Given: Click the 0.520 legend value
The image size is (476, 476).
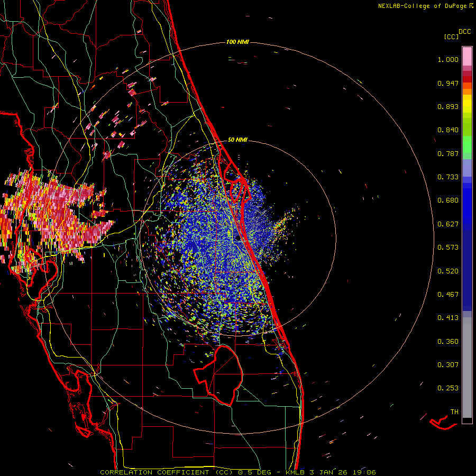Looking at the screenshot, I should (448, 271).
